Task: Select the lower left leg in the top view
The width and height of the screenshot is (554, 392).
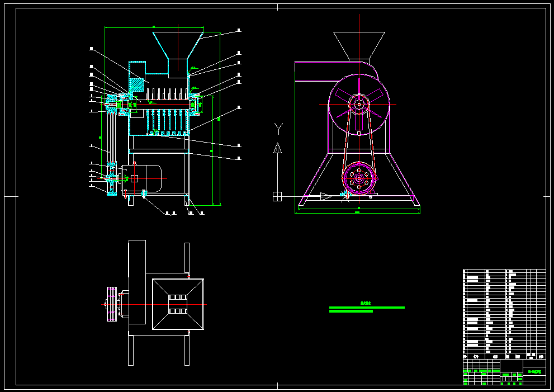Action: [x=131, y=350]
